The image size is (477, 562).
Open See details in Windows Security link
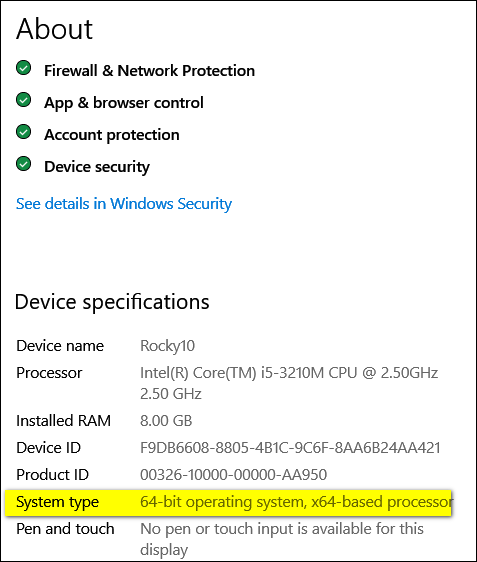(124, 204)
